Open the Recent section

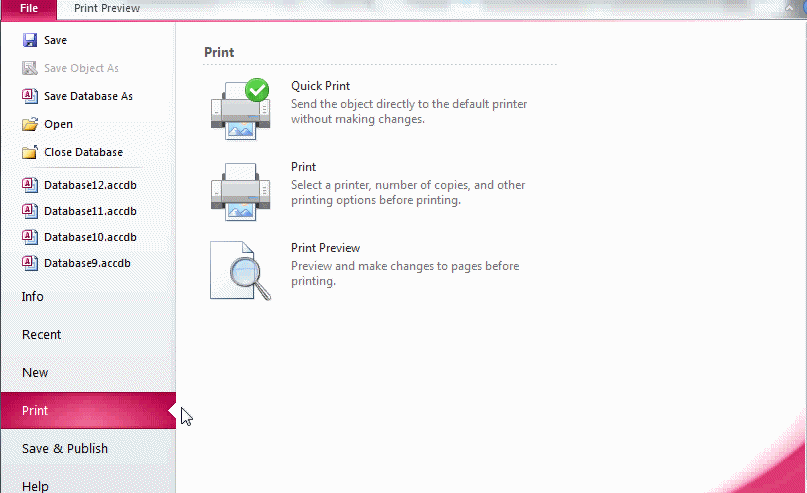point(42,335)
